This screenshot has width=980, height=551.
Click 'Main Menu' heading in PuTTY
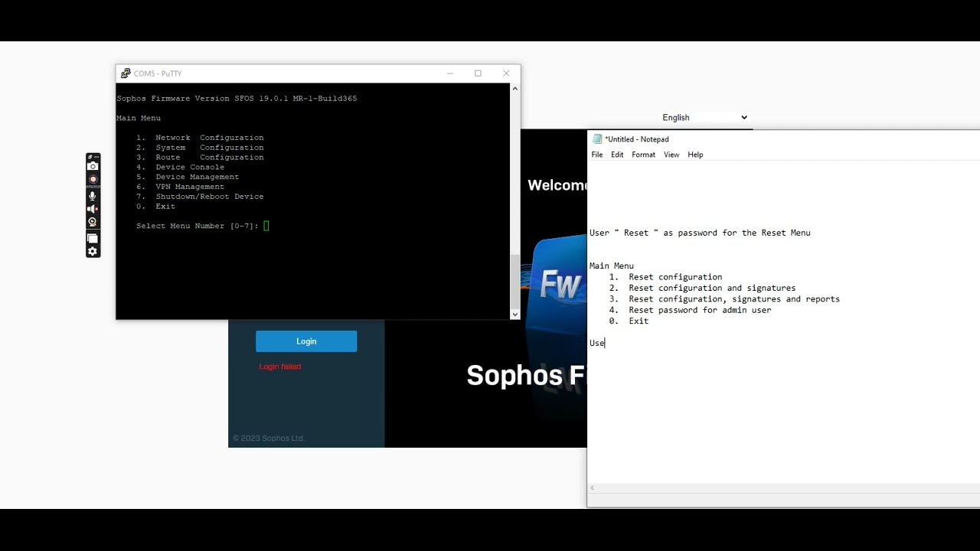(x=139, y=118)
